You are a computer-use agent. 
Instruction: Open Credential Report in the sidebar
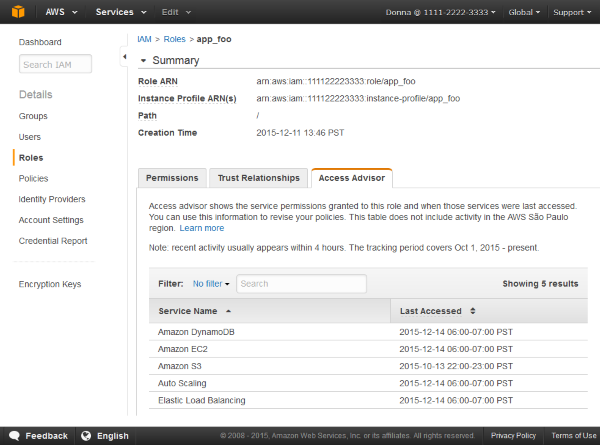tap(53, 241)
